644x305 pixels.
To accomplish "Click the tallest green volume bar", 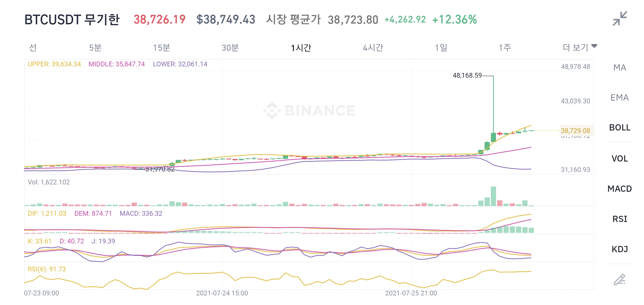I will tap(493, 196).
